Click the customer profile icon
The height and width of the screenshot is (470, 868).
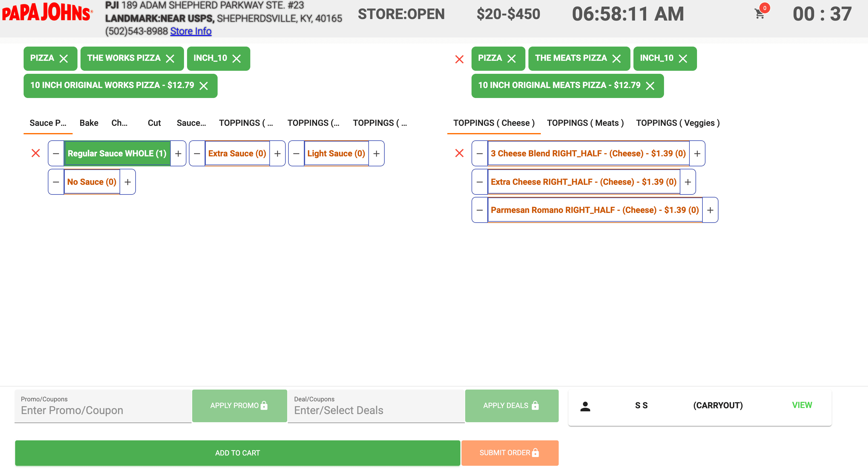click(x=585, y=406)
